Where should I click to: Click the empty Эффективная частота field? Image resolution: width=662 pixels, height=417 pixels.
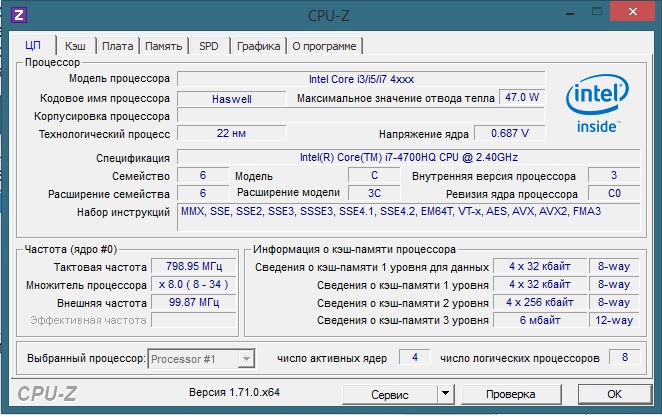[194, 320]
